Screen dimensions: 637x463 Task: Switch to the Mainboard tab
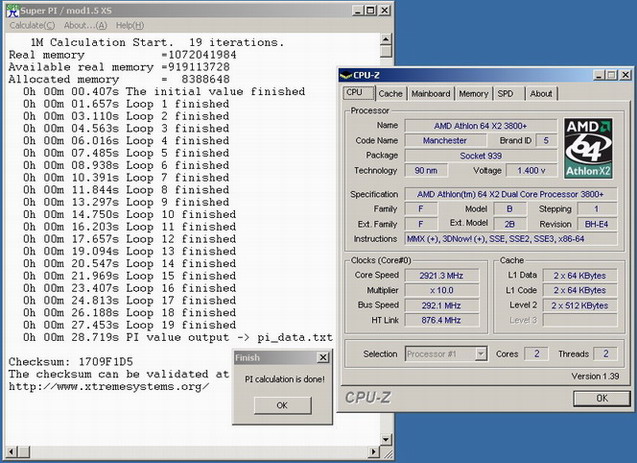(431, 94)
